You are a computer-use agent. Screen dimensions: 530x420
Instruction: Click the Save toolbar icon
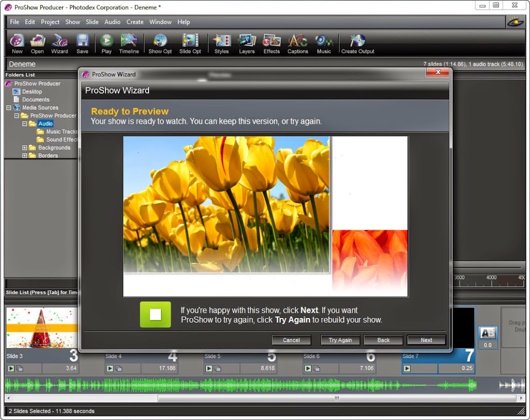(x=82, y=44)
